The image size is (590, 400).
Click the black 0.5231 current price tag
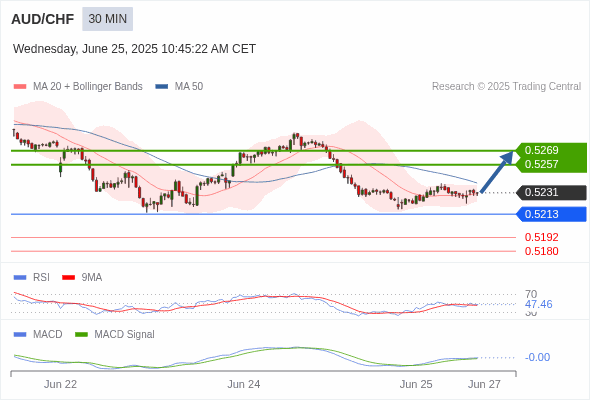tap(551, 192)
